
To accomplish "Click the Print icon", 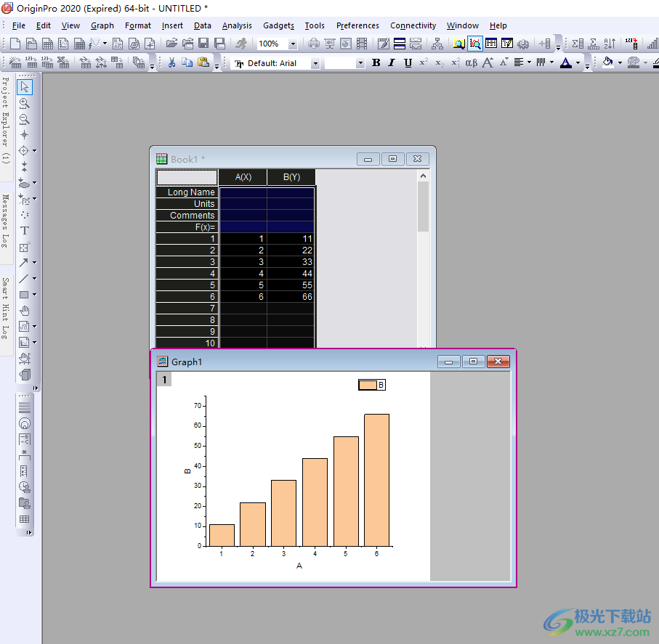I will coord(314,44).
